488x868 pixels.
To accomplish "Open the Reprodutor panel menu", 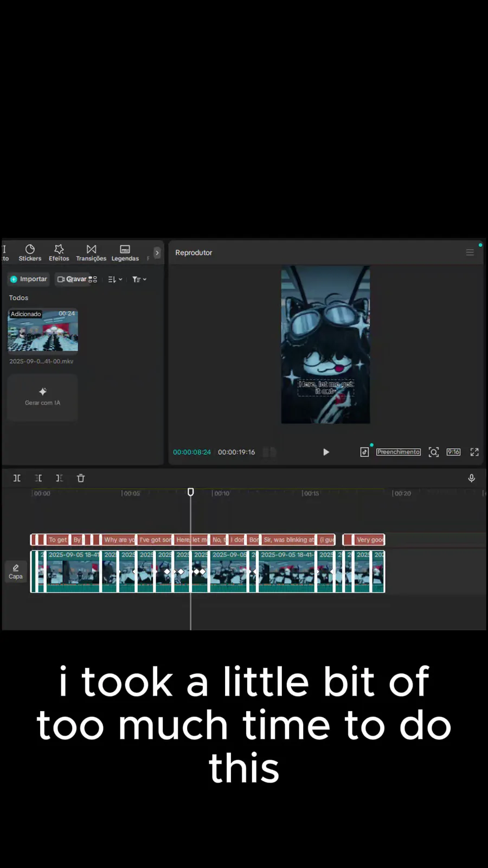I will [x=470, y=252].
